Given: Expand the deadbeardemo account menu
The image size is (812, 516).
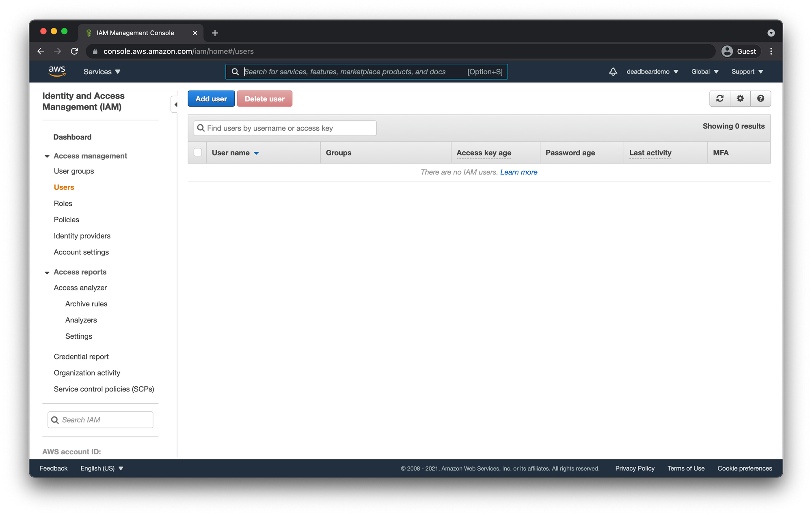Looking at the screenshot, I should point(652,72).
